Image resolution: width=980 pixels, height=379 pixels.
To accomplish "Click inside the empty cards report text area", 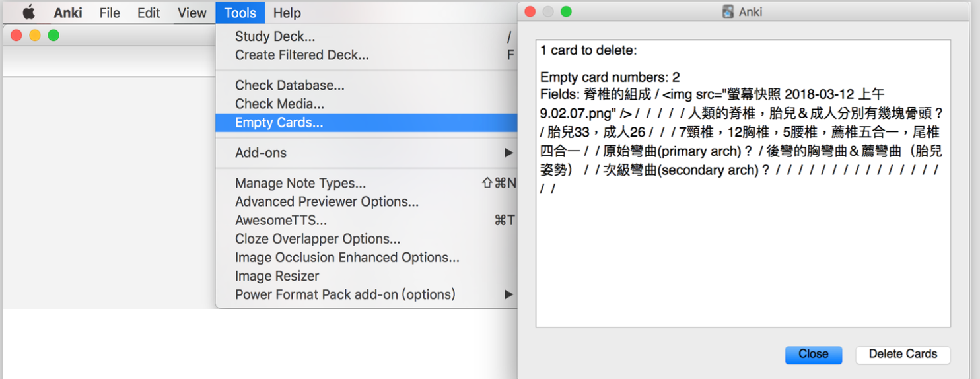I will pos(743,184).
